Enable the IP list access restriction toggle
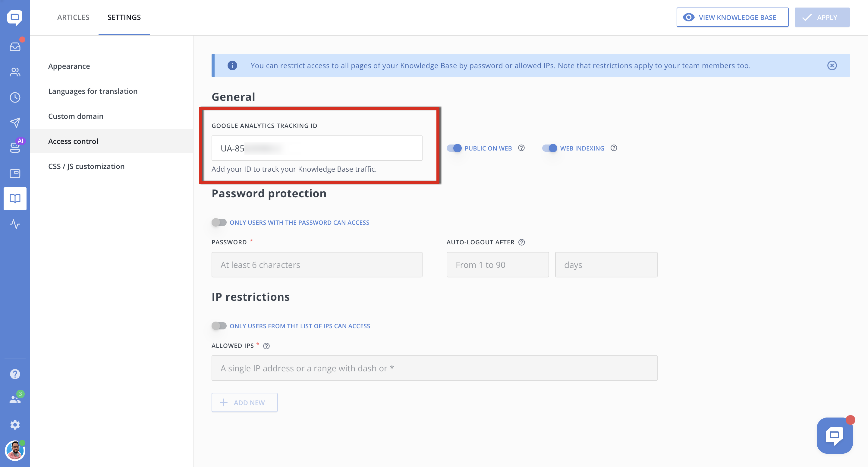 tap(219, 326)
